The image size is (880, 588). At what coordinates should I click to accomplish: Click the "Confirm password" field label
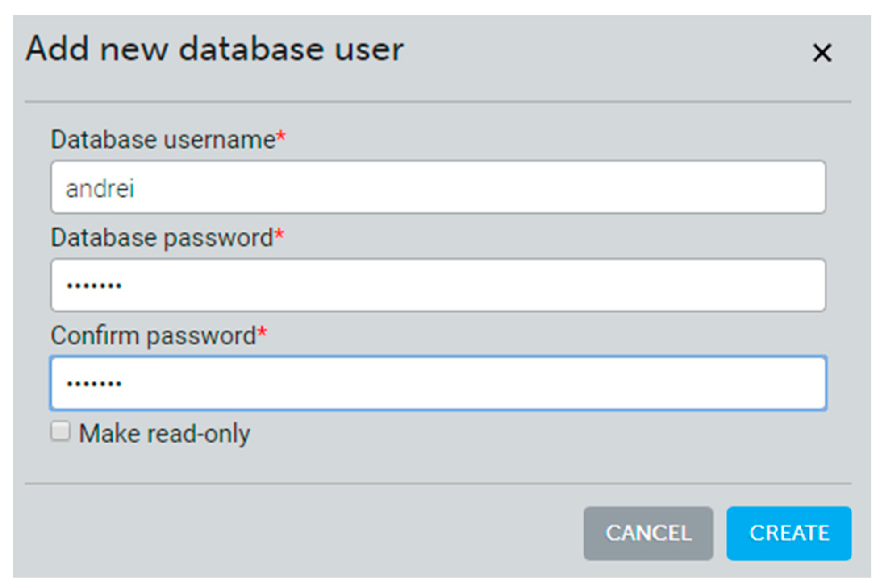153,335
